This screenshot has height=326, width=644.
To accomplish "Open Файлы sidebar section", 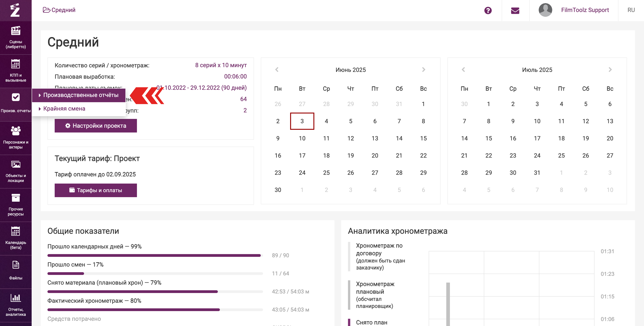I will click(x=16, y=272).
